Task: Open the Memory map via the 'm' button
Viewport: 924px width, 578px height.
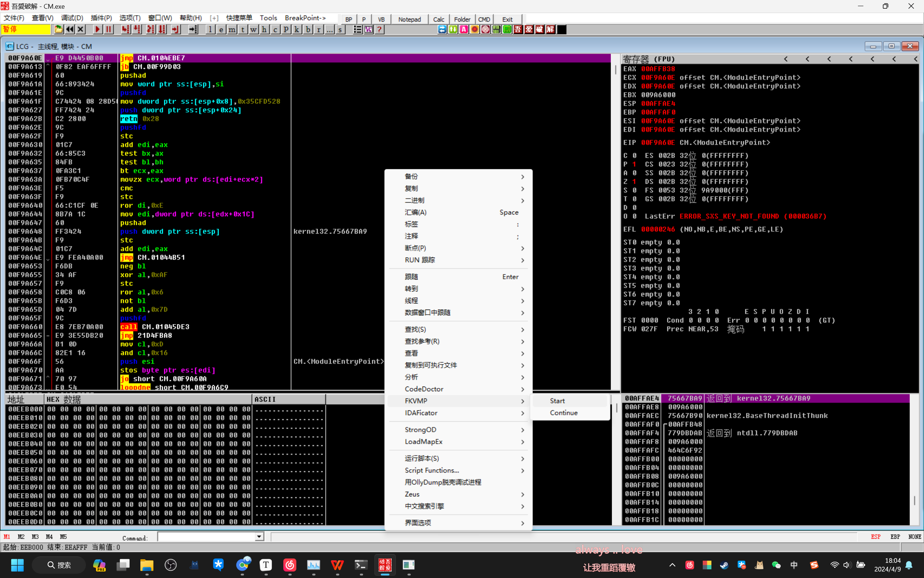Action: pos(232,29)
